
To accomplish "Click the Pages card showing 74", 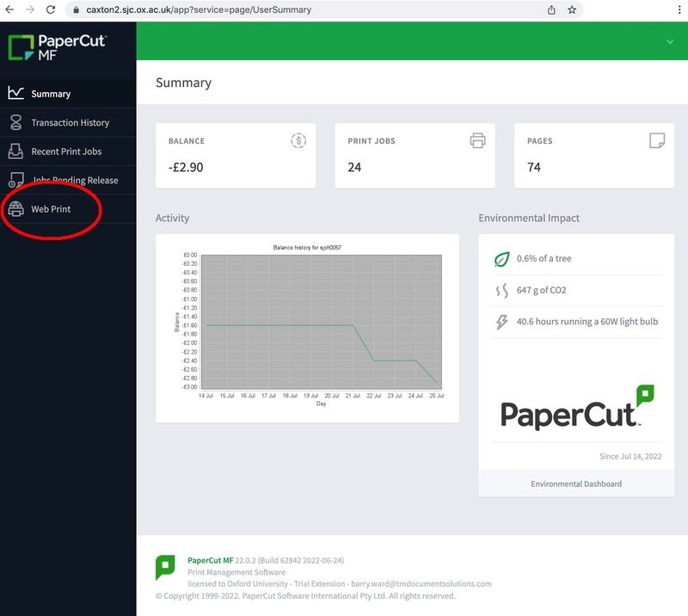I will [594, 156].
